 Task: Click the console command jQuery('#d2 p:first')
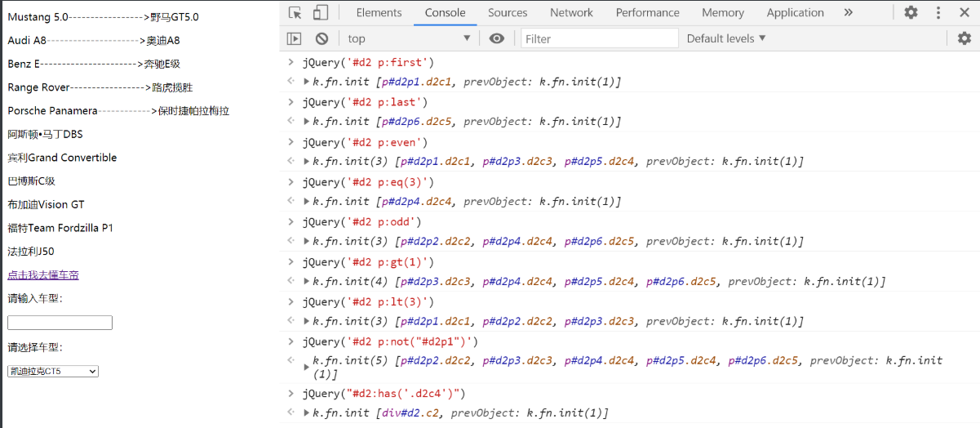click(368, 62)
